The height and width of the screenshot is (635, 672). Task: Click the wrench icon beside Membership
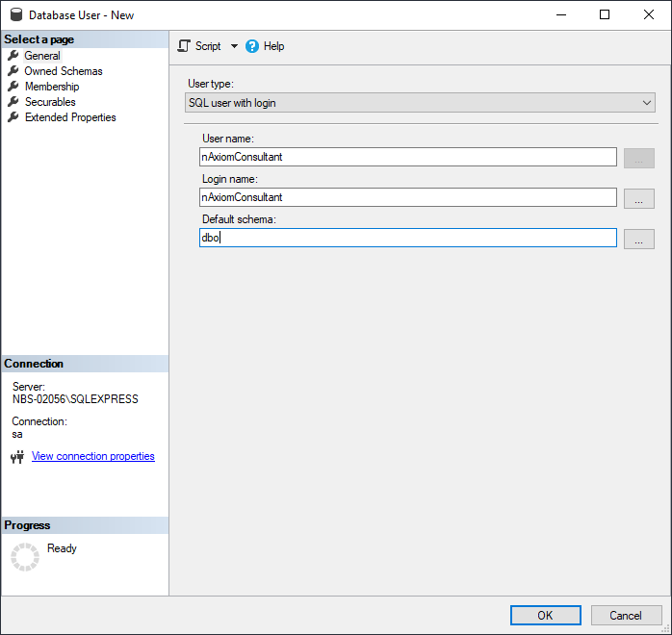tap(13, 87)
